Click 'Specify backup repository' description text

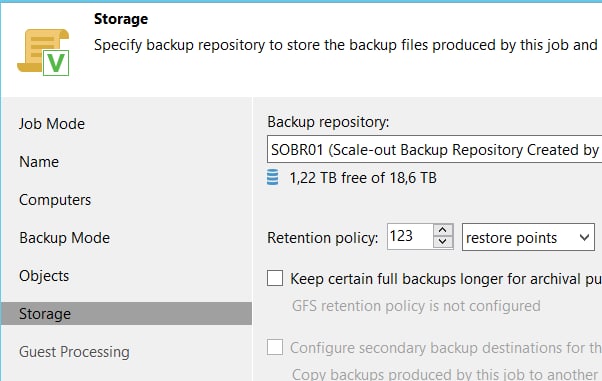tap(346, 45)
